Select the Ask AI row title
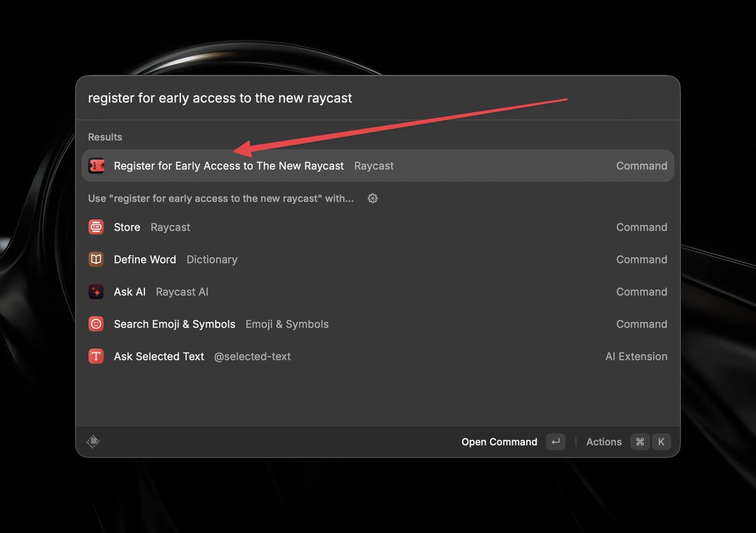Screen dimensions: 756x533 point(130,292)
